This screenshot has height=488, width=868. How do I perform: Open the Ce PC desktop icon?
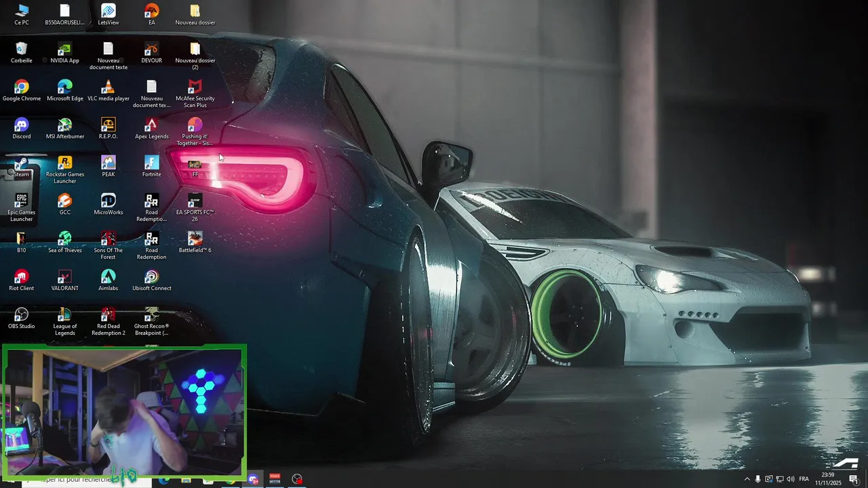click(22, 15)
